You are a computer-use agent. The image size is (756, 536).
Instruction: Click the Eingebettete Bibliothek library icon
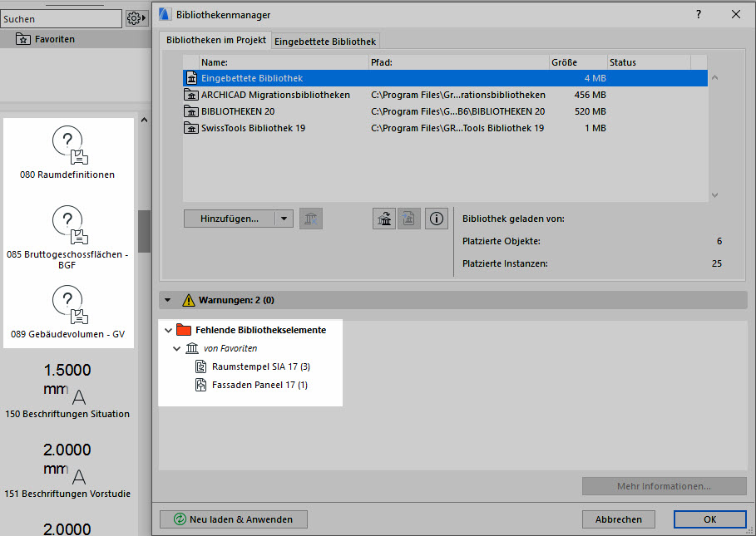[x=191, y=78]
